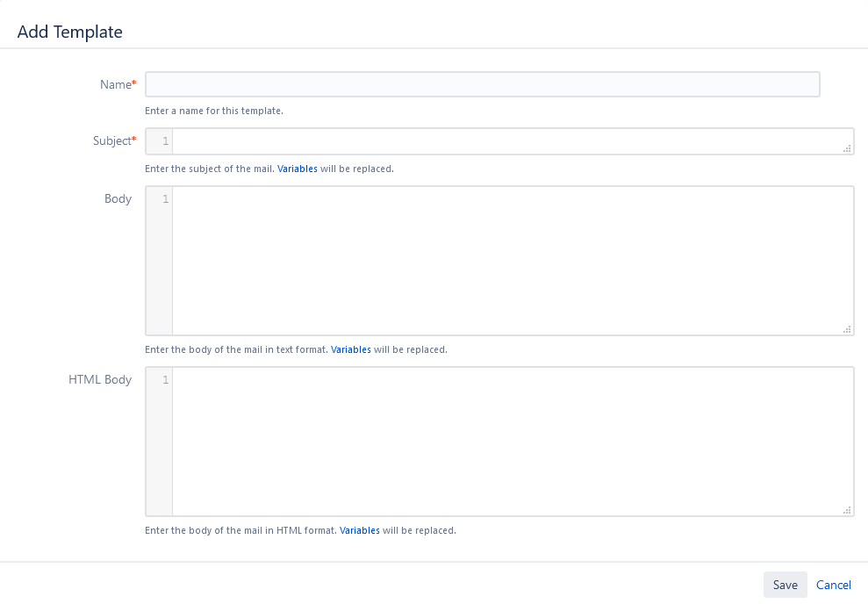
Task: Click line number 1 in Subject gutter
Action: tap(165, 141)
